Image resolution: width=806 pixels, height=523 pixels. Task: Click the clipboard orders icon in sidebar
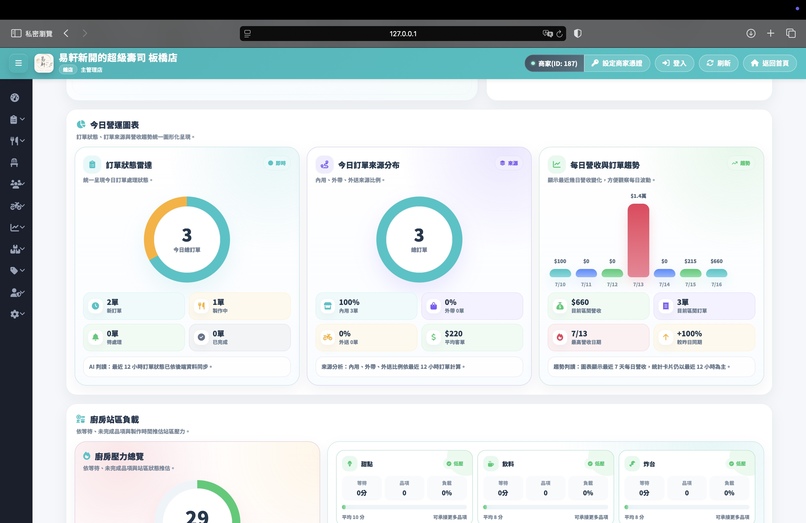click(14, 119)
